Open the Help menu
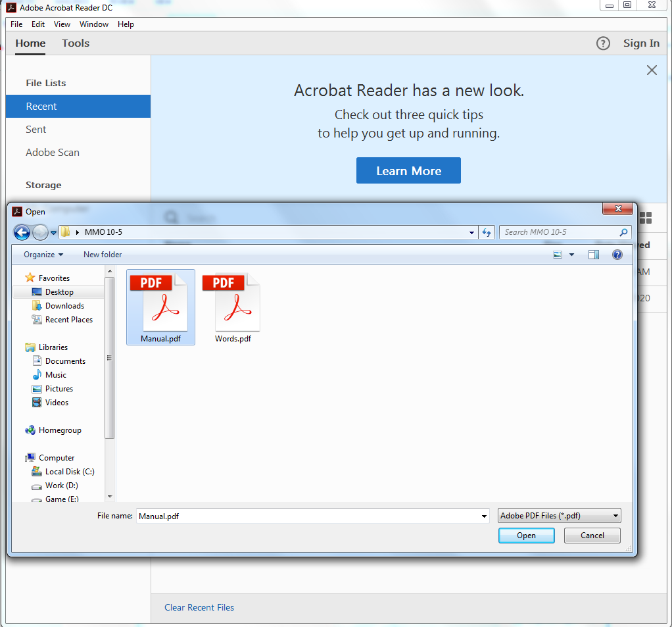Screen dimensions: 672x627 click(126, 24)
